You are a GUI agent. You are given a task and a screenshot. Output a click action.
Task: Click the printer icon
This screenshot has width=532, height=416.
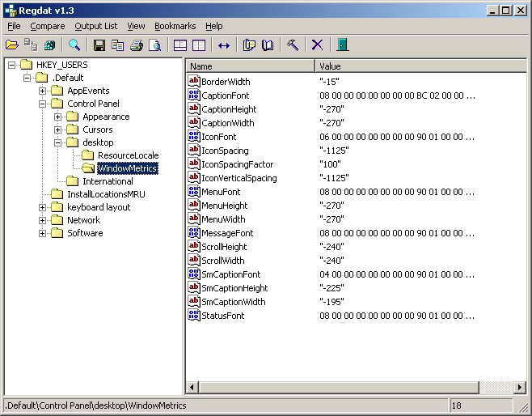[137, 45]
